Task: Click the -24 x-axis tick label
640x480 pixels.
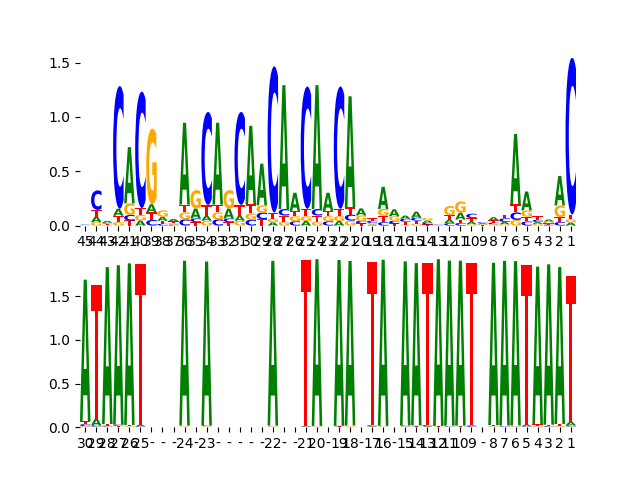Action: [x=182, y=442]
